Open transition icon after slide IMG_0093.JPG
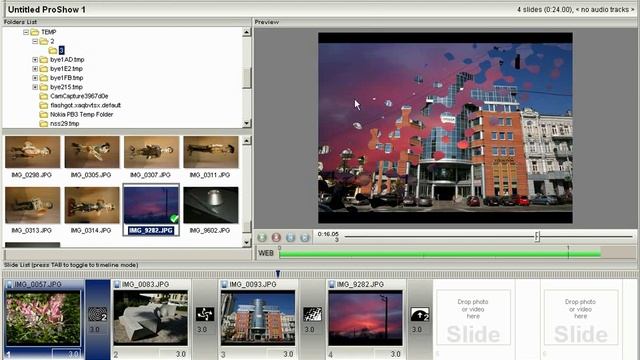The image size is (640, 360). coord(312,314)
